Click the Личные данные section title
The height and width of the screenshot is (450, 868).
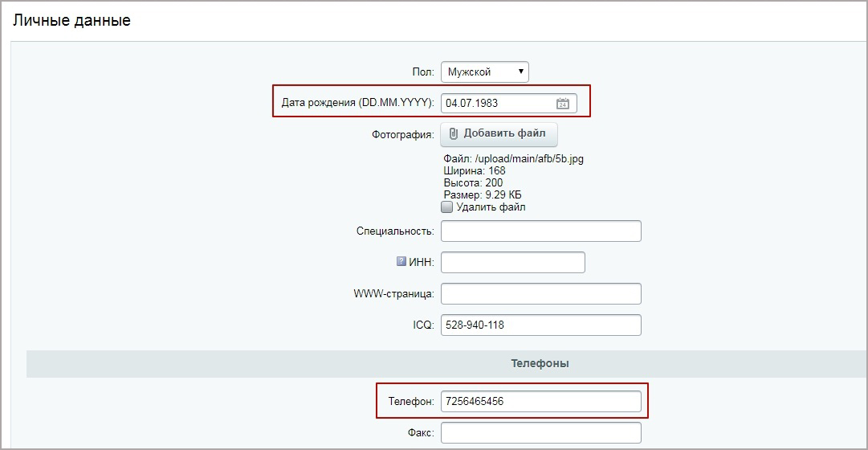coord(71,21)
